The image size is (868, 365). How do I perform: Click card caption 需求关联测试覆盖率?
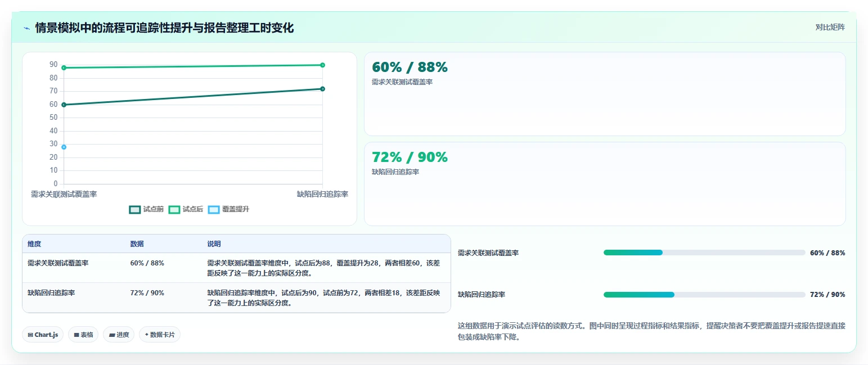click(402, 82)
